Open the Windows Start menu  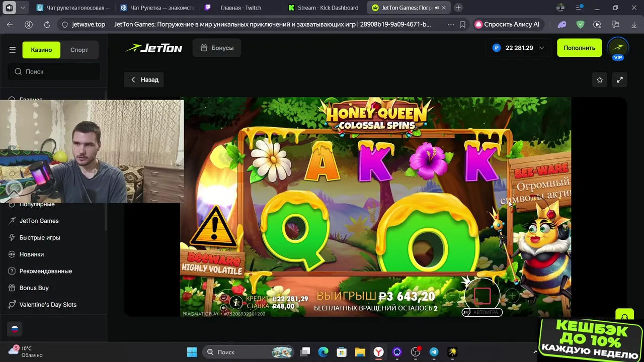click(x=192, y=352)
